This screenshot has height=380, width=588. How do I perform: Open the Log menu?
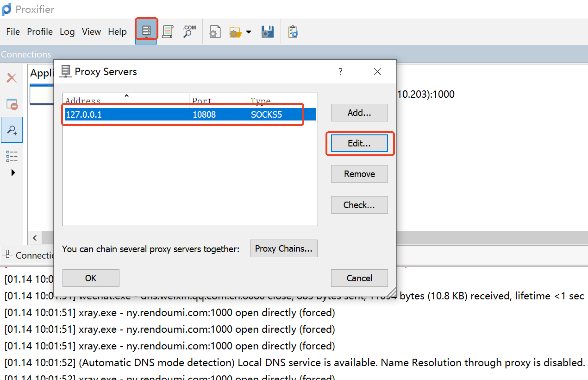(x=67, y=32)
